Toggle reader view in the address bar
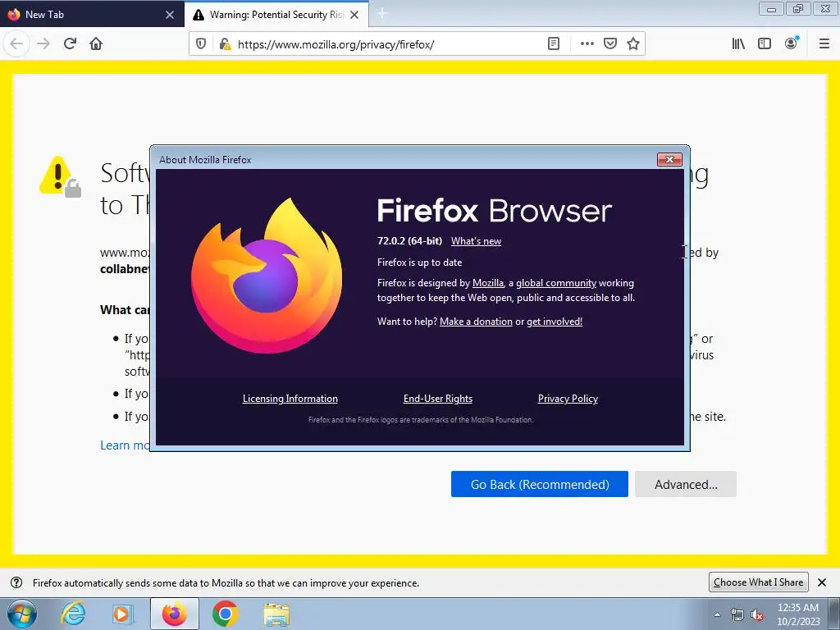The image size is (840, 630). pos(554,44)
